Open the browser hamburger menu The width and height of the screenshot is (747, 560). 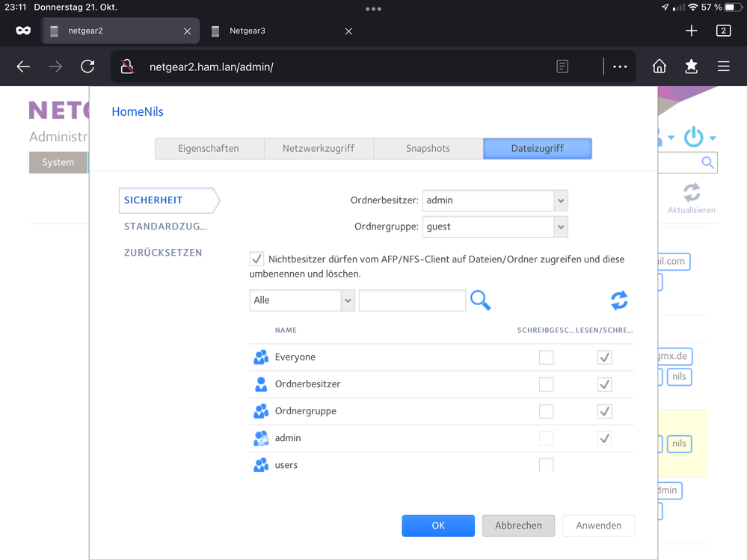(x=723, y=67)
